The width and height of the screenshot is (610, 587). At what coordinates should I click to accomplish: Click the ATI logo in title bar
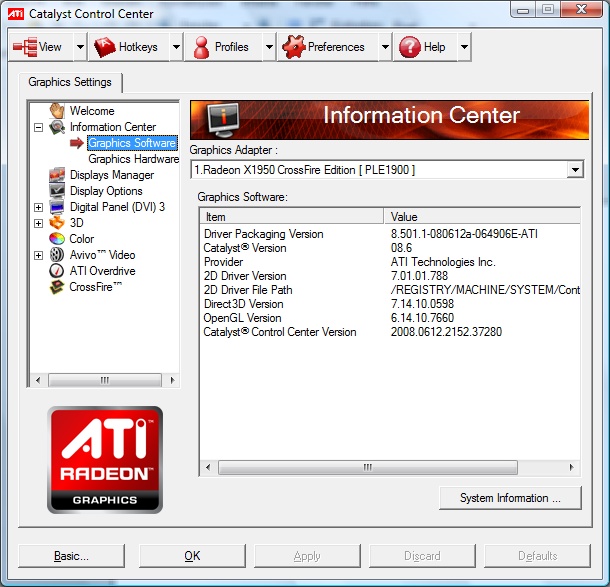tap(16, 14)
